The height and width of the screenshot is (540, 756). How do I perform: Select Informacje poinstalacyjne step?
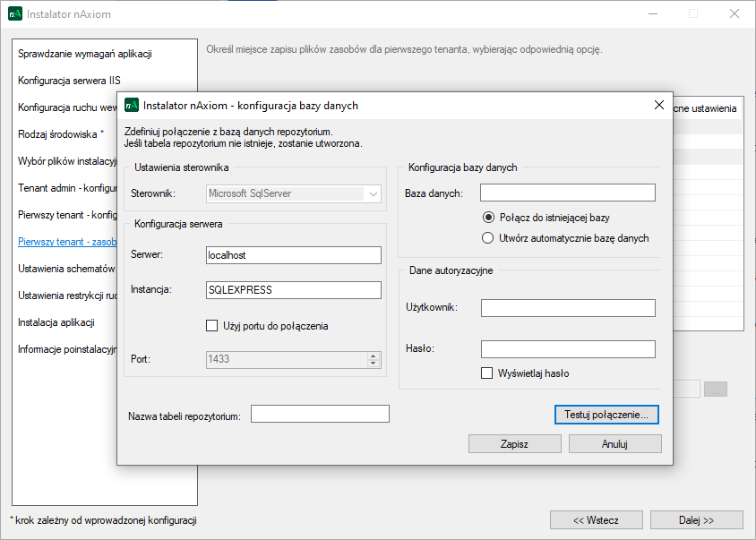click(x=67, y=349)
